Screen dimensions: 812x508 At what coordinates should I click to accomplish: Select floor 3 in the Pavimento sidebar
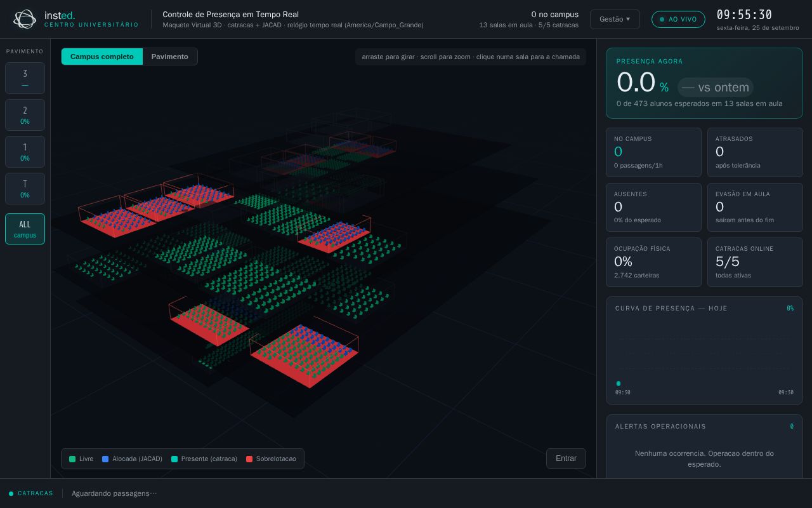25,78
